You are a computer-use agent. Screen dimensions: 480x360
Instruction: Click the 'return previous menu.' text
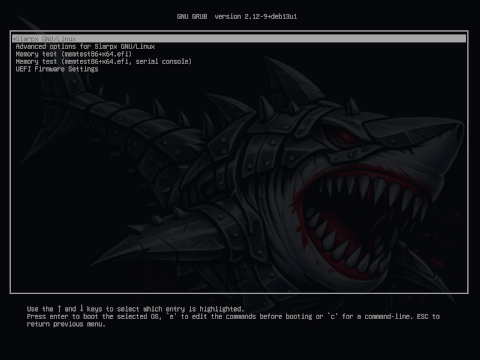pyautogui.click(x=66, y=324)
